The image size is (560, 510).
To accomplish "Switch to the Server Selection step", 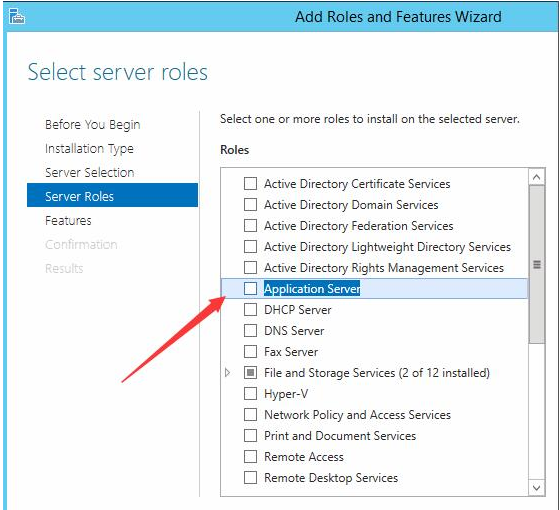I will (x=90, y=172).
